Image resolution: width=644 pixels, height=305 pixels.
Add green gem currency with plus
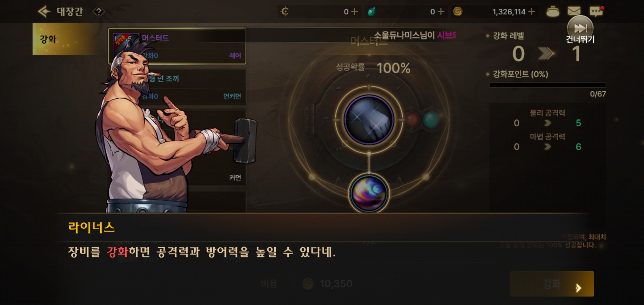[441, 12]
